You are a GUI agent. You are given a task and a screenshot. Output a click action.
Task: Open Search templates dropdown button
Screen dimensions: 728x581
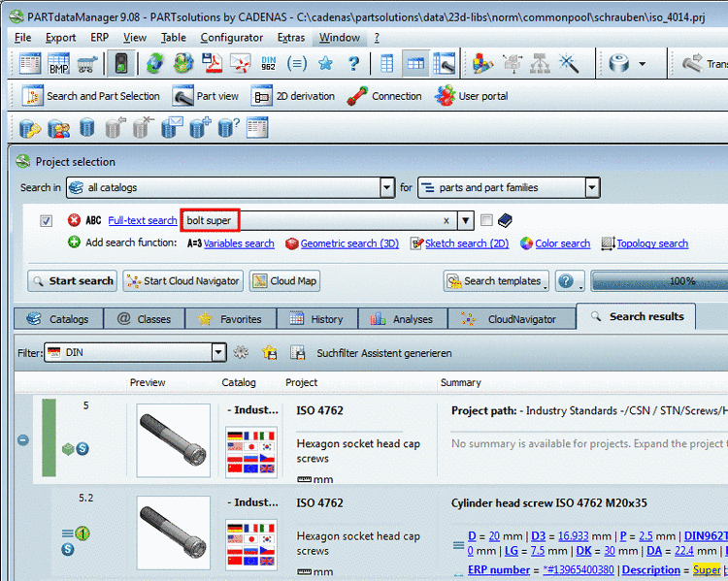click(496, 281)
